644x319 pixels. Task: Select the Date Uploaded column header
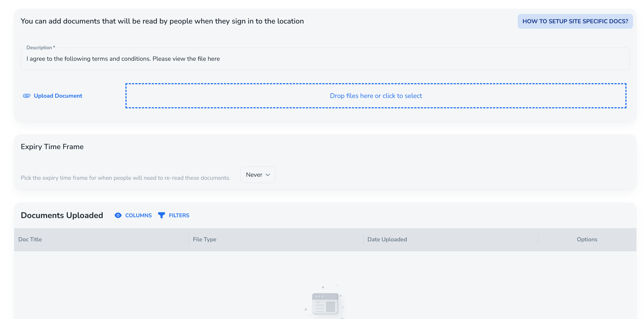pos(387,239)
